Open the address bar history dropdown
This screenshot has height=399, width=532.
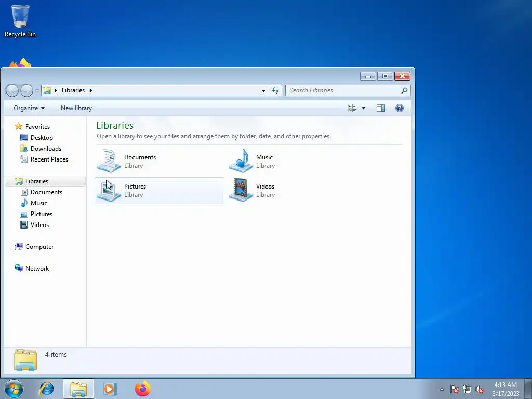pos(263,90)
